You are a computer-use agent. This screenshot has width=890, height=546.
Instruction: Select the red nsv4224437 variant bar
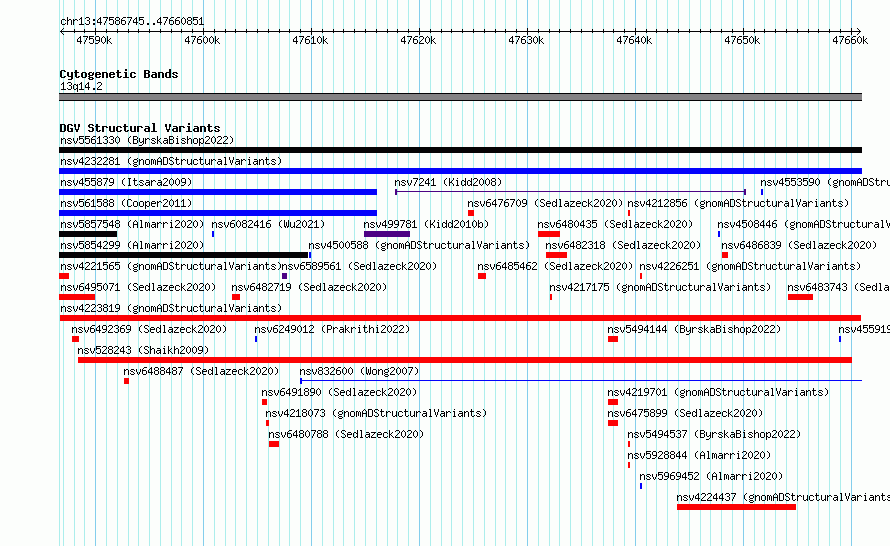pos(736,507)
